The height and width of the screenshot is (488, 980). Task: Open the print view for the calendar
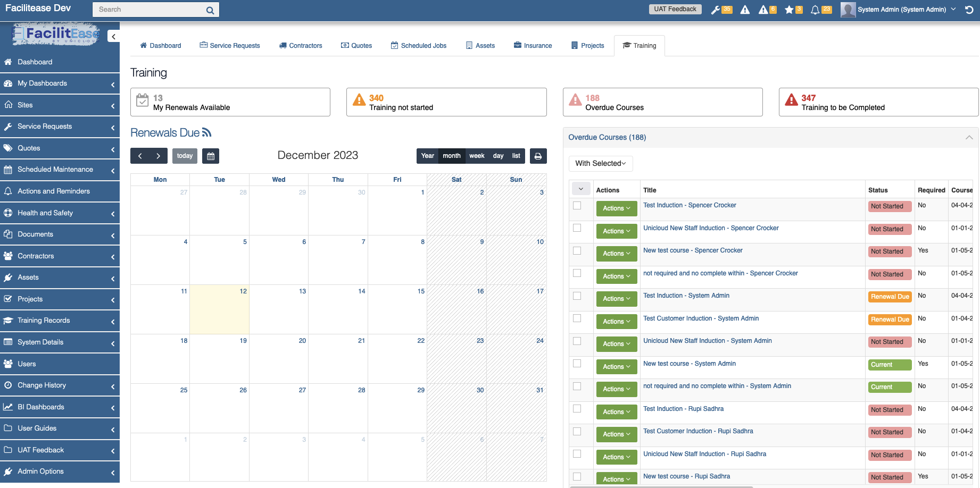(x=538, y=156)
